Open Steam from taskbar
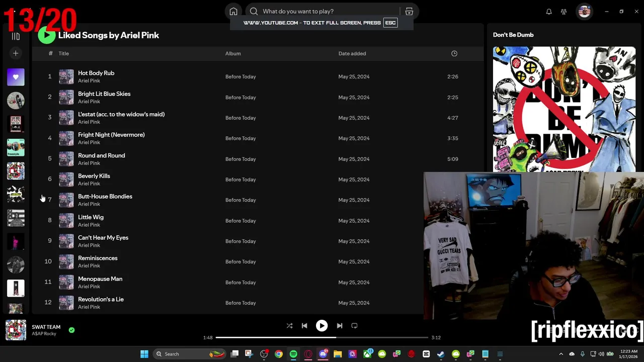This screenshot has width=644, height=362. (x=441, y=354)
